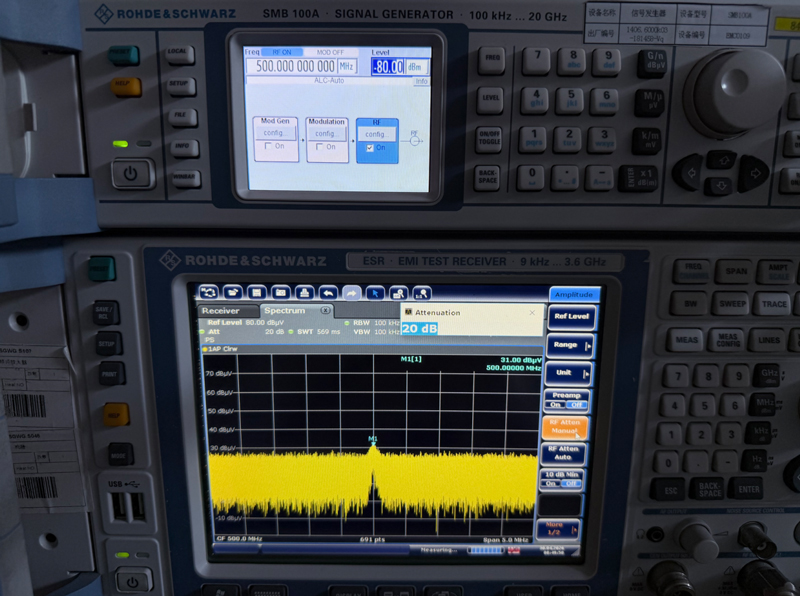This screenshot has height=596, width=800.
Task: Untick the RF On checkbox
Action: pyautogui.click(x=370, y=148)
